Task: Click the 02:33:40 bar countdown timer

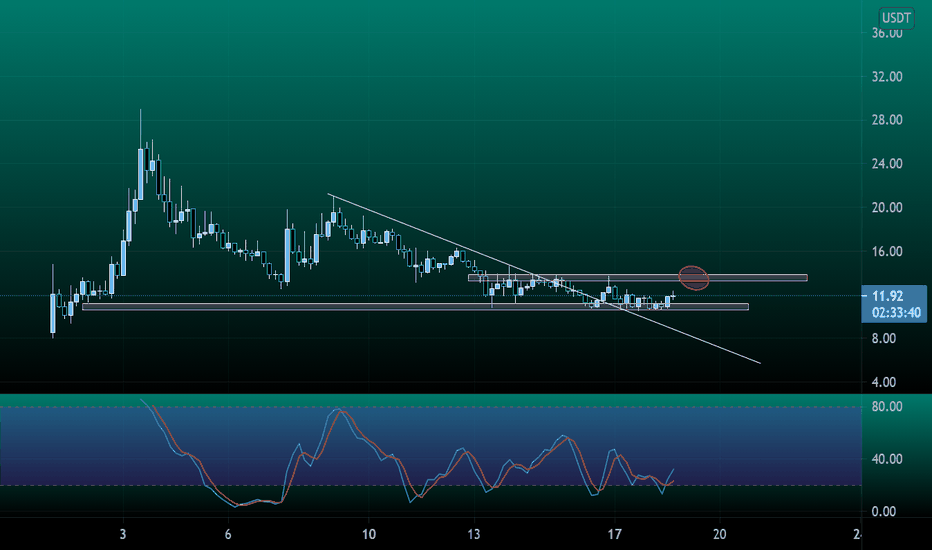Action: pos(896,313)
